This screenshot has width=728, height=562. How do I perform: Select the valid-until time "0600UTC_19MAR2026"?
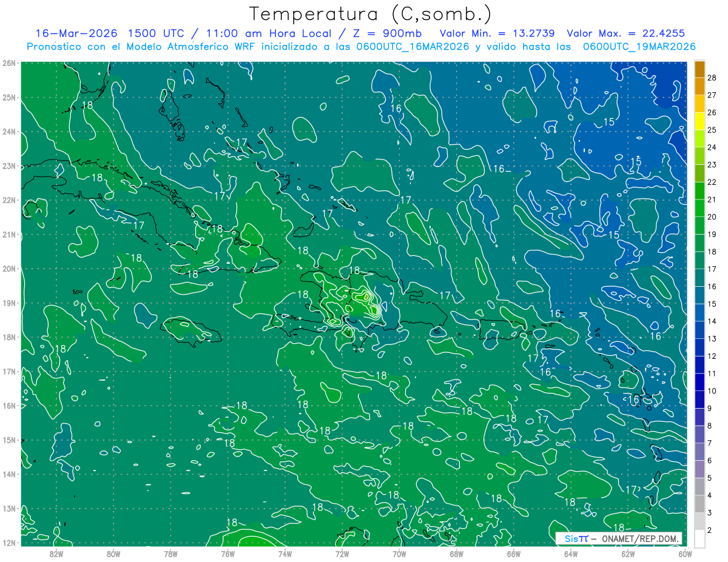pyautogui.click(x=639, y=46)
